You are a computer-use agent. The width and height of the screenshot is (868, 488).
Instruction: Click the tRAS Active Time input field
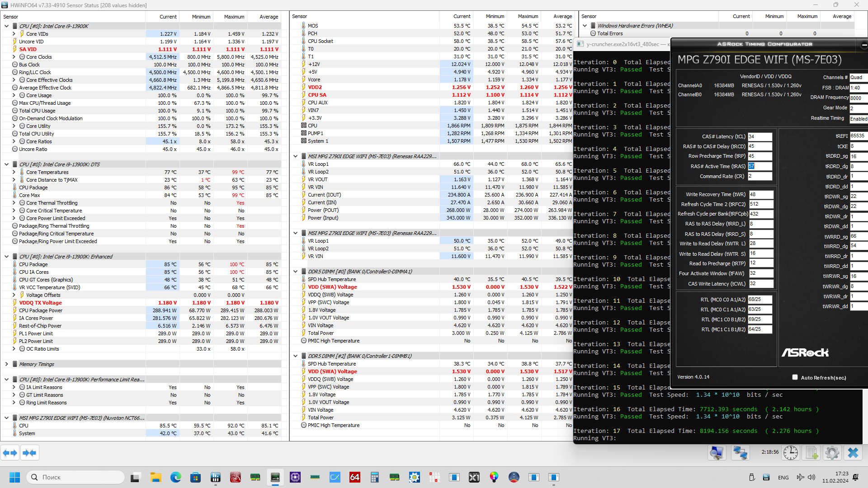(x=759, y=166)
